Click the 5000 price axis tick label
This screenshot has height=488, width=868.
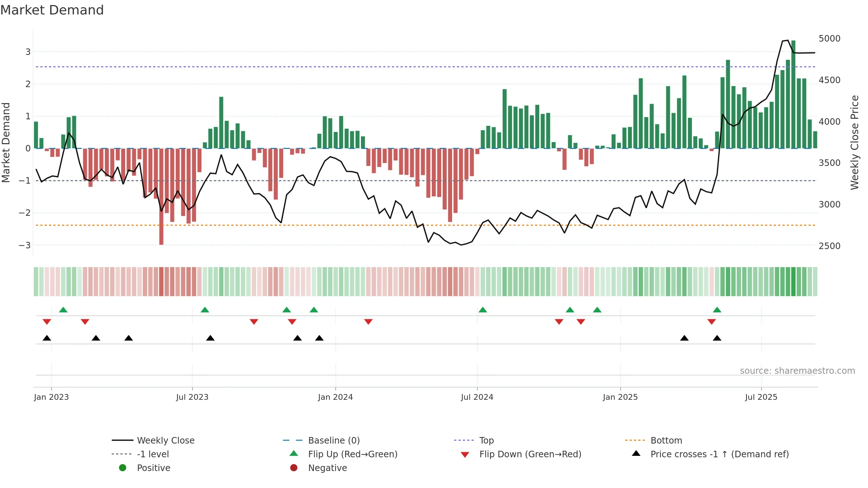tap(830, 39)
